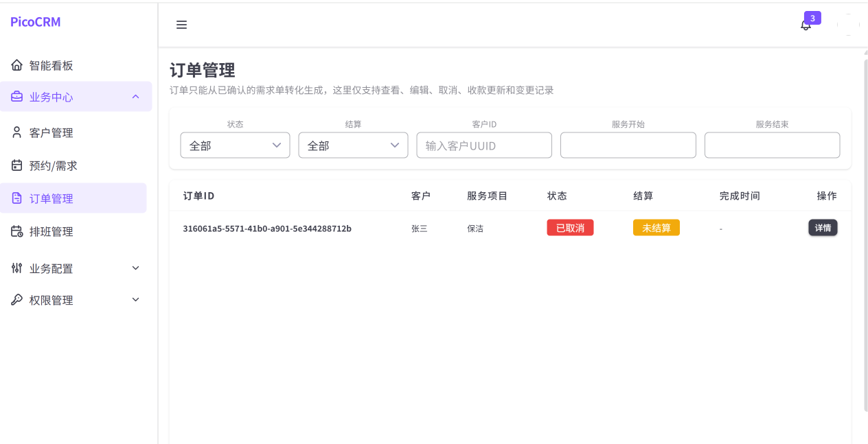Click the 结算 column header in table
This screenshot has height=444, width=868.
643,196
